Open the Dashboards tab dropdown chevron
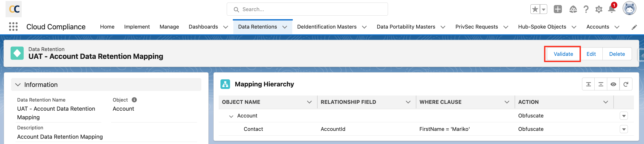The image size is (644, 144). (226, 27)
